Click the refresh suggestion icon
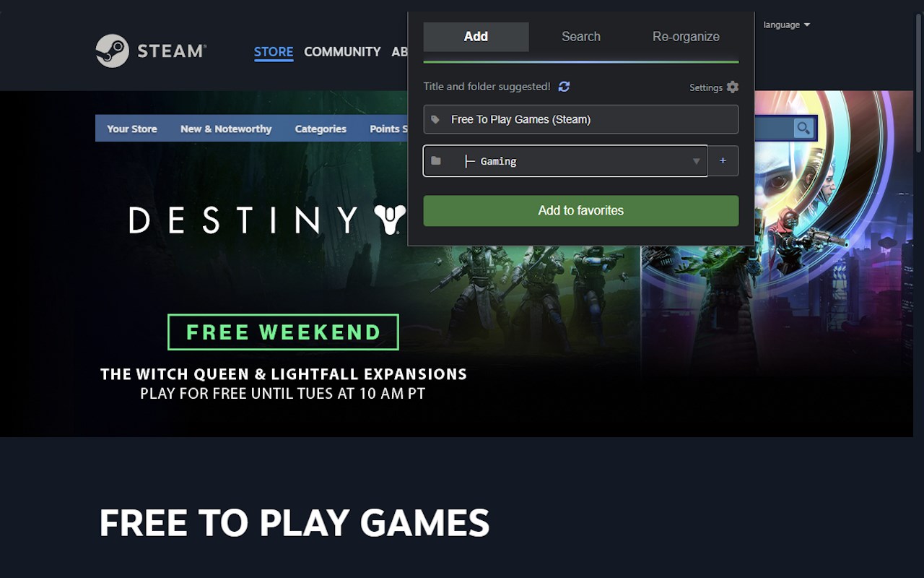The height and width of the screenshot is (578, 924). [x=565, y=87]
